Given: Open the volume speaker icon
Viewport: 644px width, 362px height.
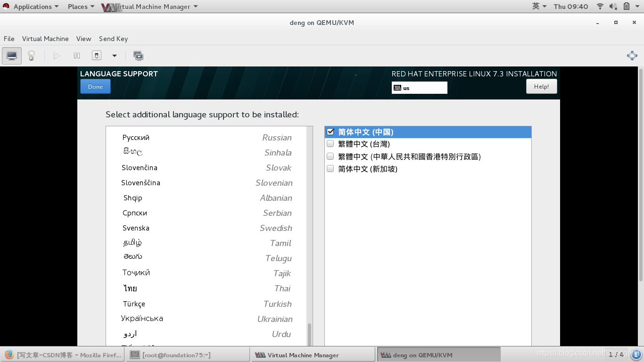Looking at the screenshot, I should click(x=613, y=6).
